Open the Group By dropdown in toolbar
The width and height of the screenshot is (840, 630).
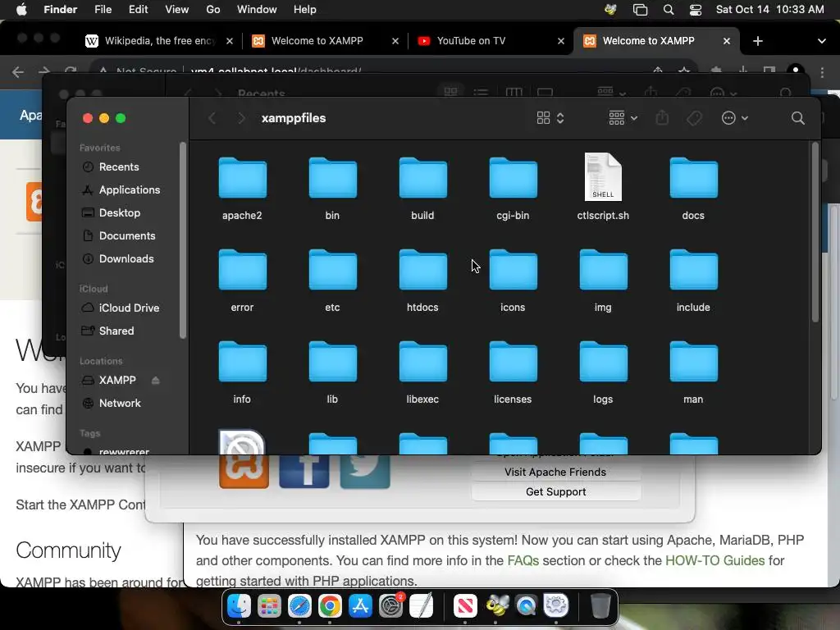click(623, 118)
